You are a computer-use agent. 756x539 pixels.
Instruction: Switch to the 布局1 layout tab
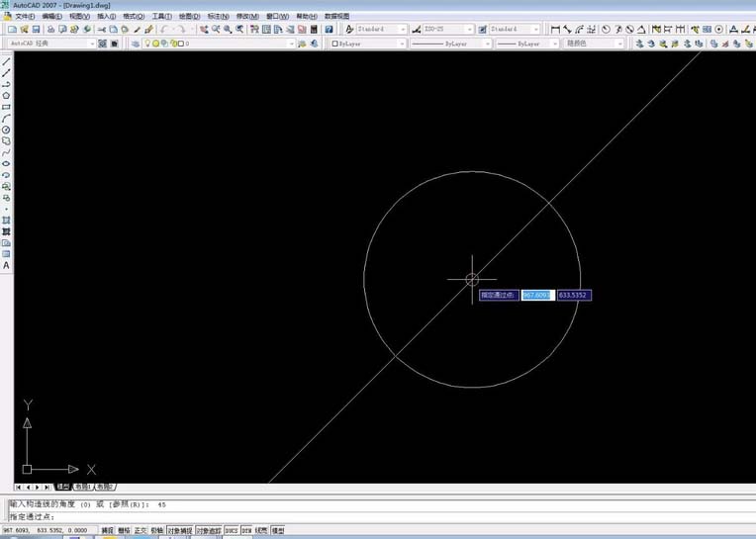82,488
